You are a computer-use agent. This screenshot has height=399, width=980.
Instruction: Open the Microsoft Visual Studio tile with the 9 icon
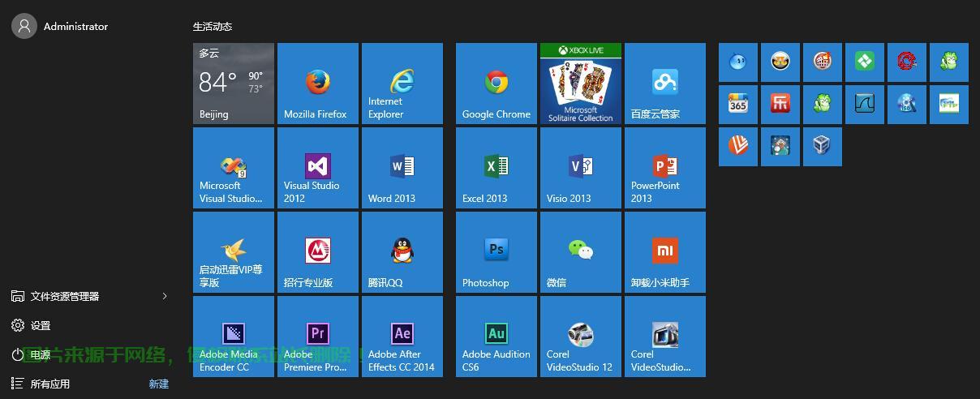(234, 168)
